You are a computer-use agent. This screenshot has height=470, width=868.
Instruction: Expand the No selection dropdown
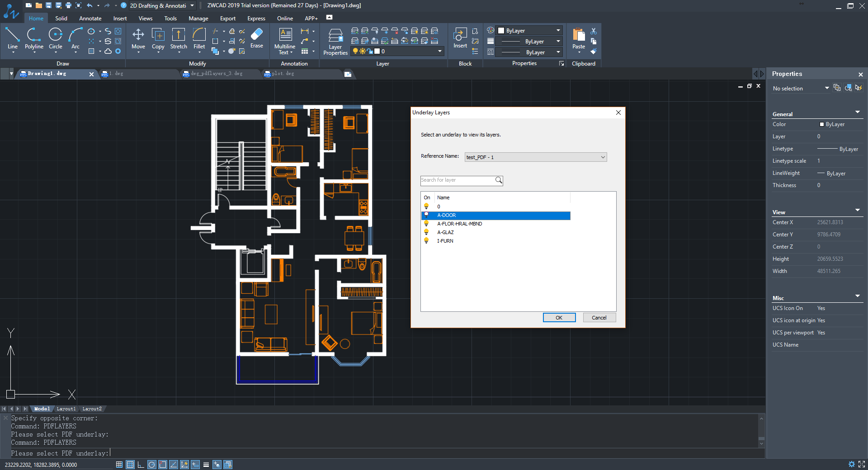click(x=826, y=88)
